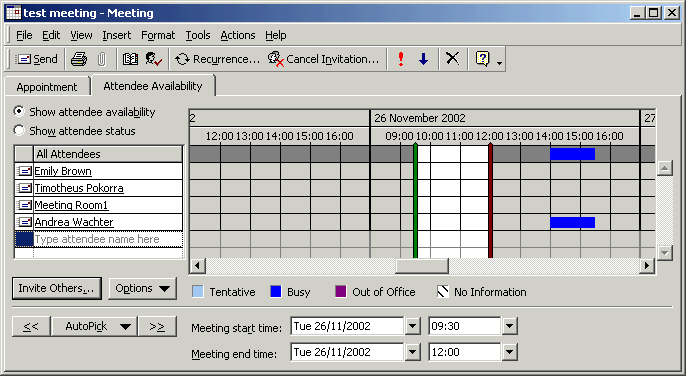686x376 pixels.
Task: Click the envelope icon beside Timotheus Pokorra
Action: pyautogui.click(x=24, y=188)
